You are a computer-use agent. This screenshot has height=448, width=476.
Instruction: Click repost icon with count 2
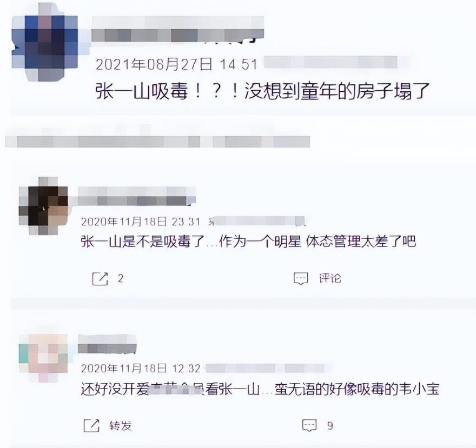coord(100,279)
